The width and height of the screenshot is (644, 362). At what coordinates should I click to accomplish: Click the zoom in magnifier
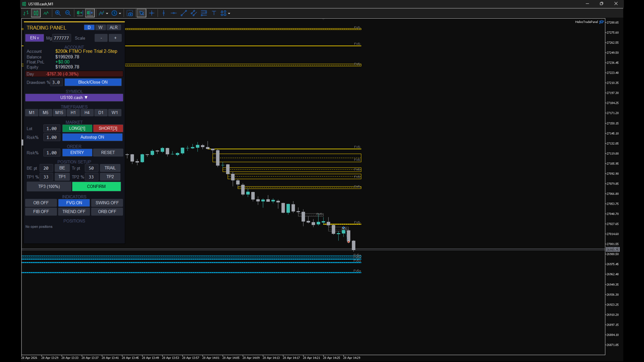pyautogui.click(x=58, y=13)
